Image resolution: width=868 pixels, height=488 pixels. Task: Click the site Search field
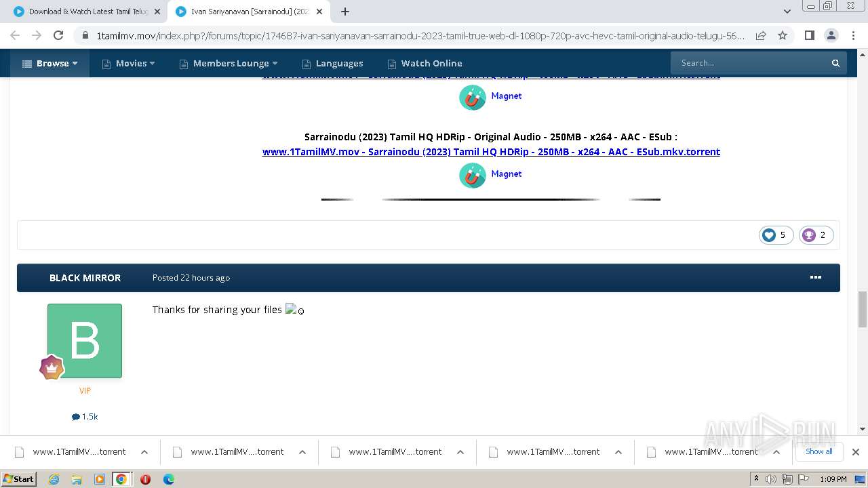[x=749, y=63]
